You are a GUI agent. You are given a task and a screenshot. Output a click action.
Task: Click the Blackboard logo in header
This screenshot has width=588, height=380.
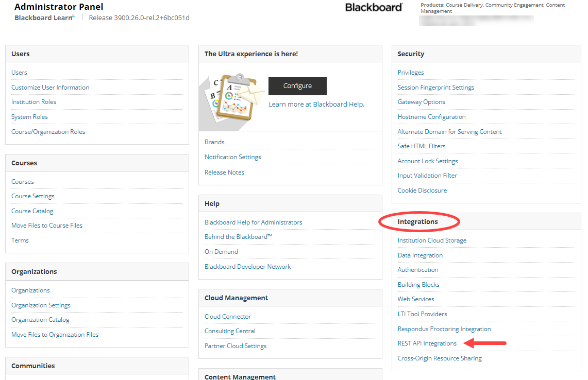point(374,7)
